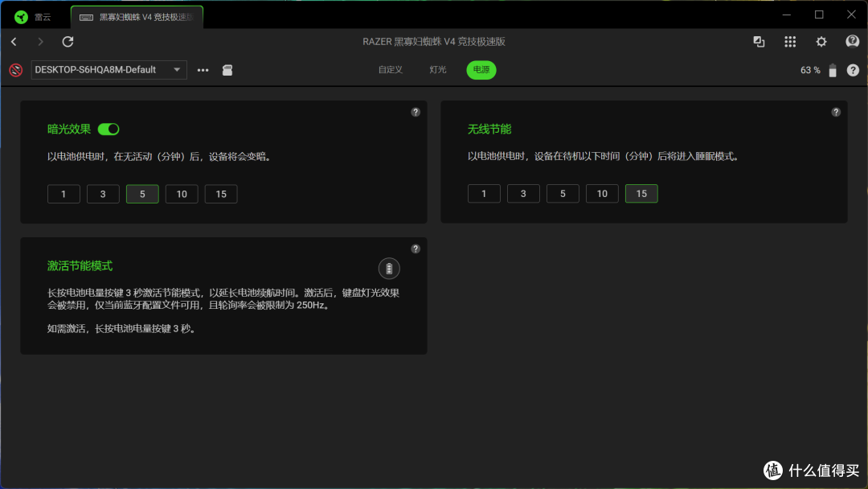This screenshot has width=868, height=489.
Task: Click the battery button icon in 激活节能模式
Action: (x=389, y=269)
